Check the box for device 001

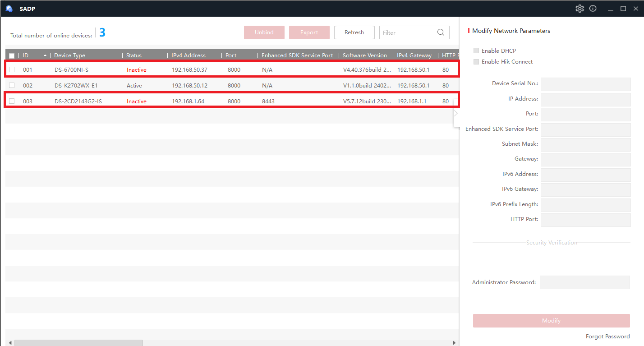coord(12,69)
